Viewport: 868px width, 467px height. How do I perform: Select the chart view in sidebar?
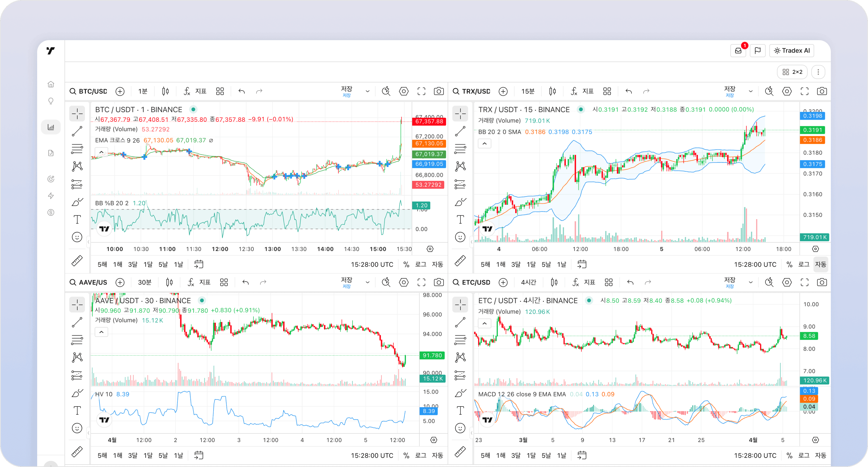51,127
